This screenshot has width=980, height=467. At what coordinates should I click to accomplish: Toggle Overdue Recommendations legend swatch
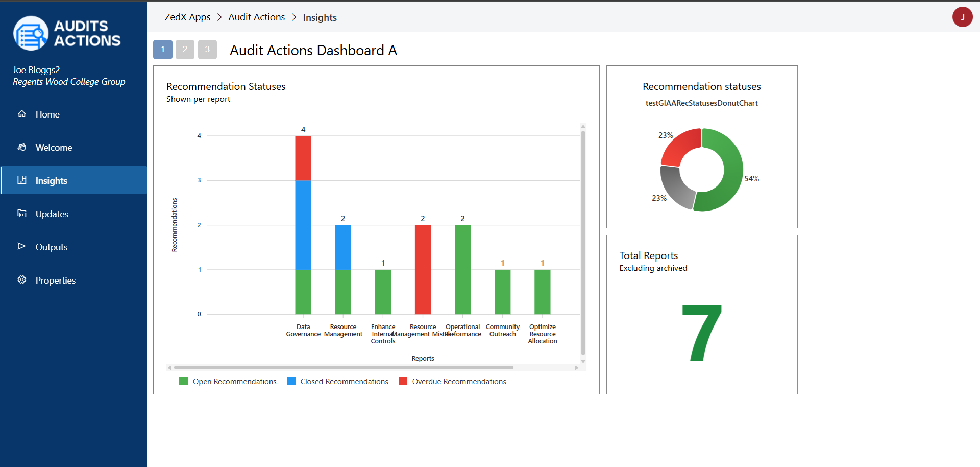(x=403, y=381)
